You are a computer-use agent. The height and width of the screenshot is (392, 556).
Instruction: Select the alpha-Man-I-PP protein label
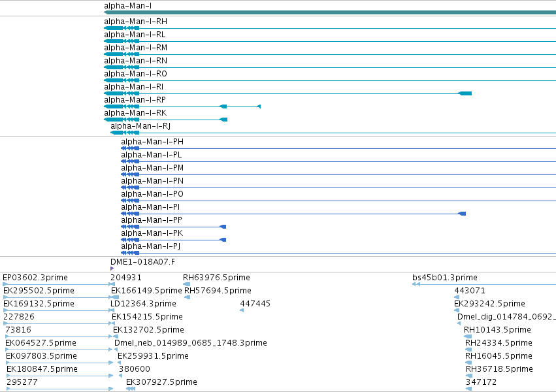pyautogui.click(x=152, y=221)
